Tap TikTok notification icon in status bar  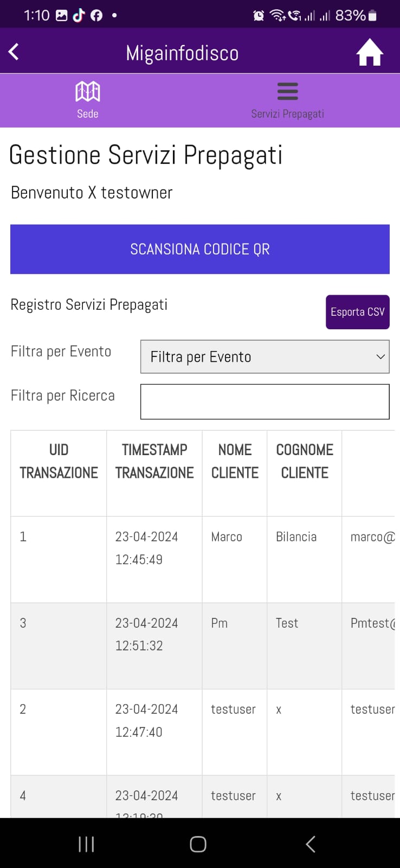pos(79,15)
